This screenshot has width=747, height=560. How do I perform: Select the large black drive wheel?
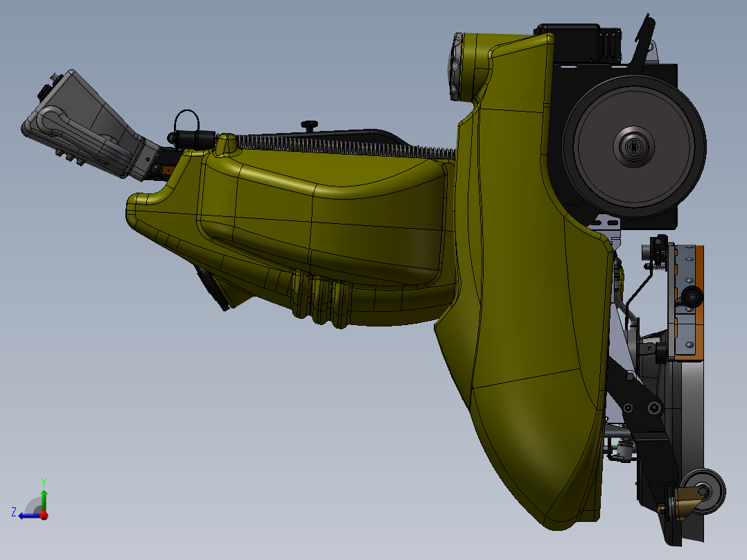point(634,146)
